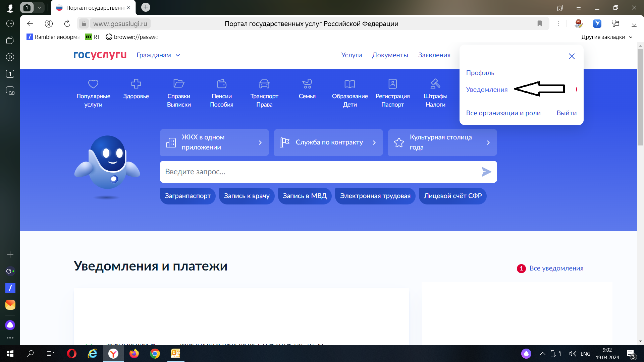Click the Выйти logout link

tap(567, 113)
